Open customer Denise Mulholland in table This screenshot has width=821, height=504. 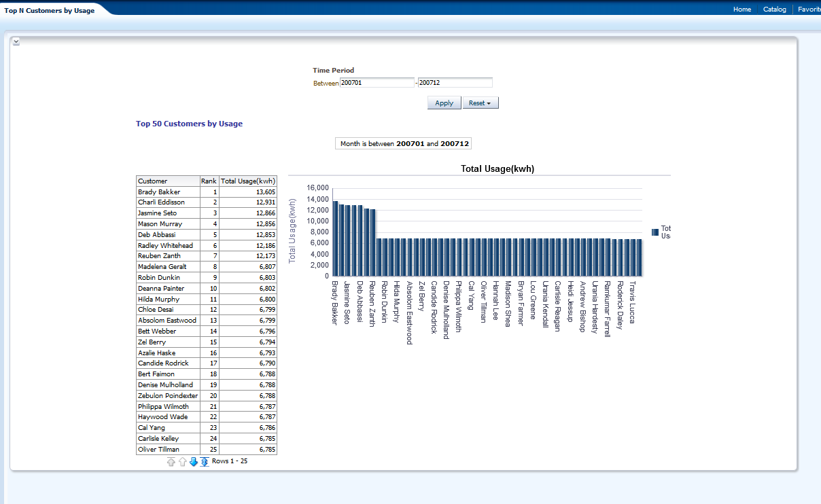(x=165, y=385)
